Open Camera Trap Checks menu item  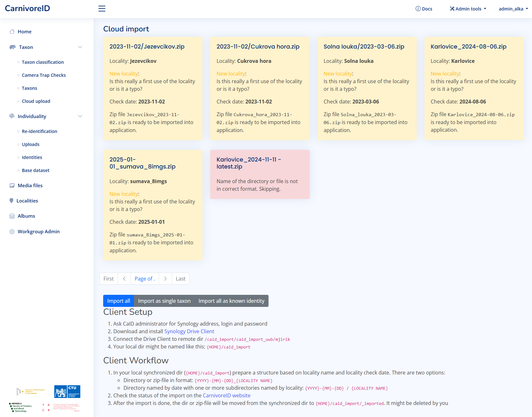[44, 75]
